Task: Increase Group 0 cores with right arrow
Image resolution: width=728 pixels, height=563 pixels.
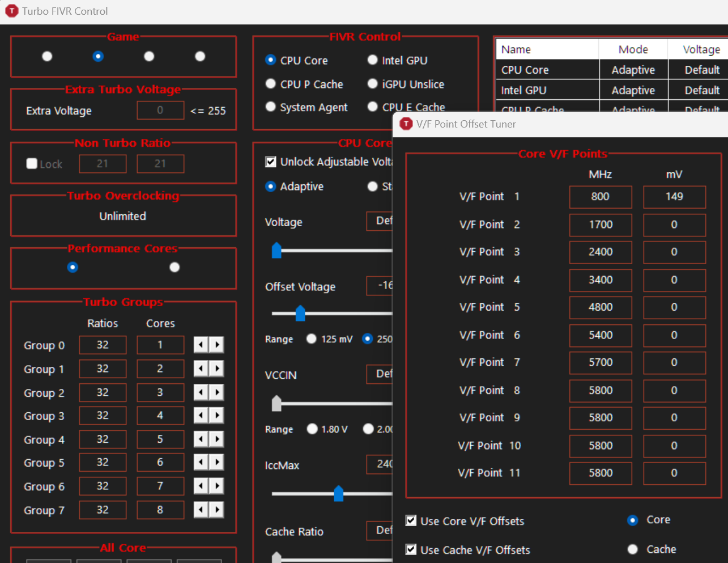Action: click(216, 345)
